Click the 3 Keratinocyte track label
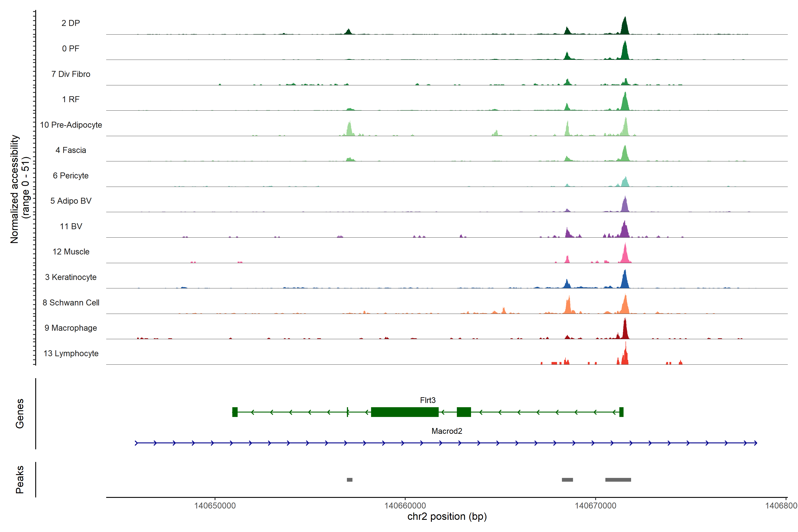This screenshot has height=532, width=798. 71,277
